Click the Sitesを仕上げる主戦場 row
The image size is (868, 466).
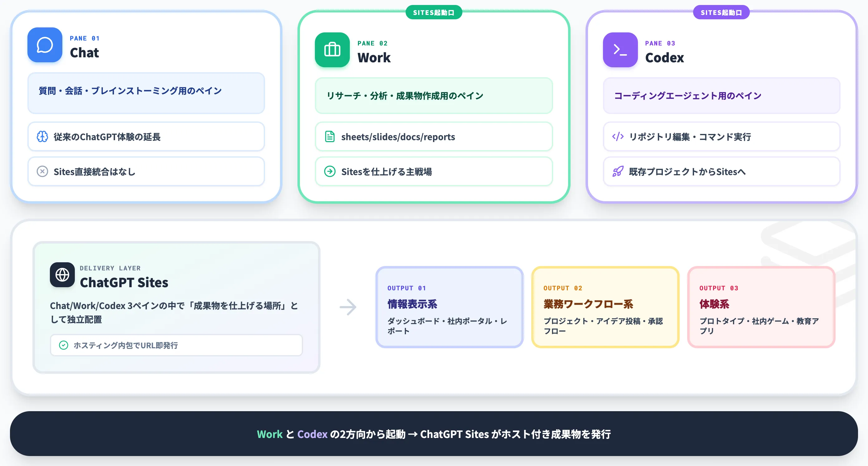click(x=434, y=171)
